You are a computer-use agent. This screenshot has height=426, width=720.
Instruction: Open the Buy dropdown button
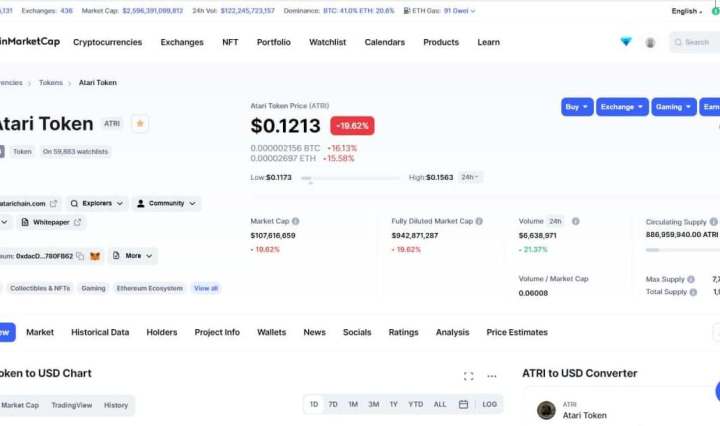[x=577, y=107]
